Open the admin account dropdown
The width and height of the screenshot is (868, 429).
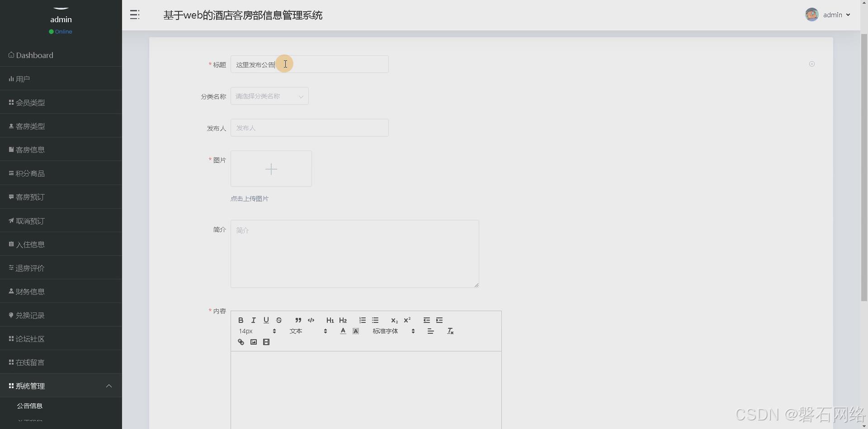[x=833, y=14]
